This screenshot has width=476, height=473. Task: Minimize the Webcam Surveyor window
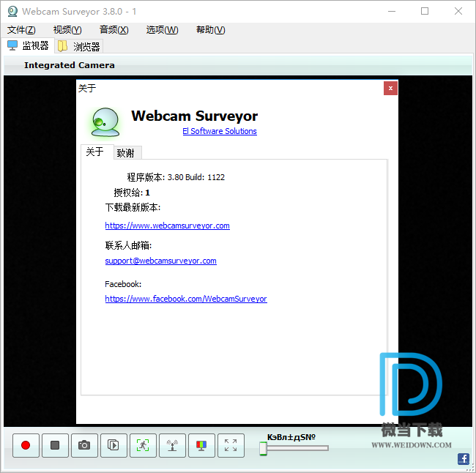click(392, 12)
